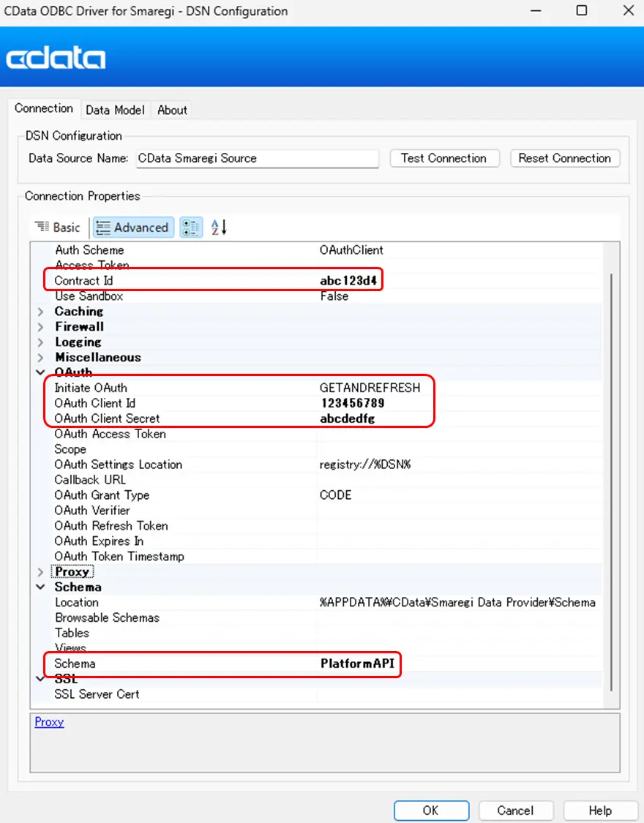Collapse the OAuth category
Viewport: 644px width, 823px height.
40,372
